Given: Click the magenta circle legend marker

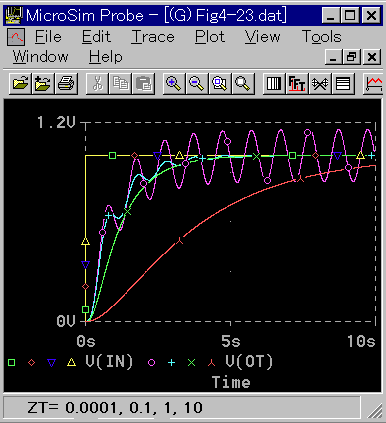Looking at the screenshot, I should [151, 362].
